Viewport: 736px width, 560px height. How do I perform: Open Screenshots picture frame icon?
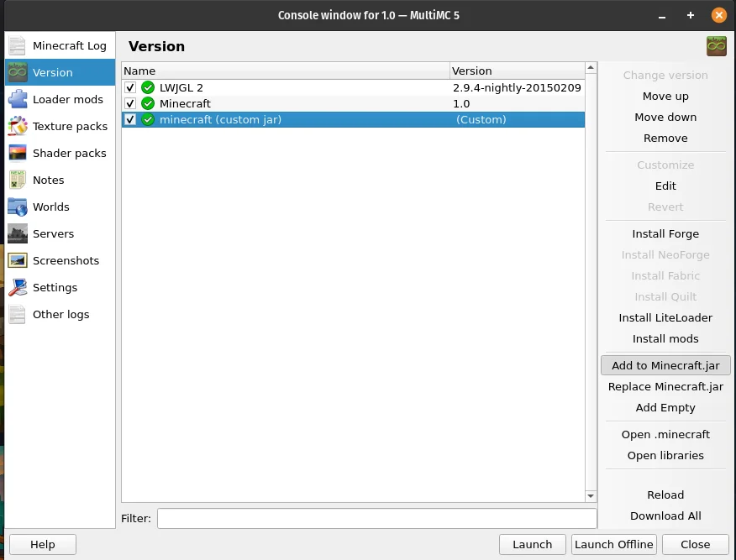point(18,260)
